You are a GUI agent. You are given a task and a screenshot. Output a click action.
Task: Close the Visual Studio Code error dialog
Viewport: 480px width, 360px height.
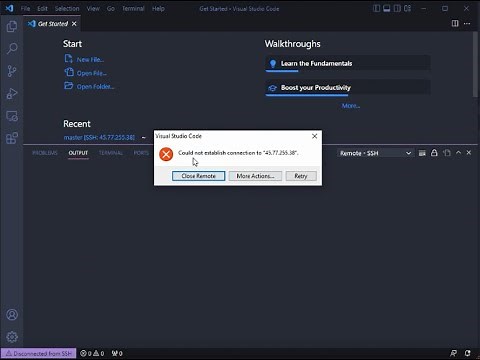tap(314, 136)
